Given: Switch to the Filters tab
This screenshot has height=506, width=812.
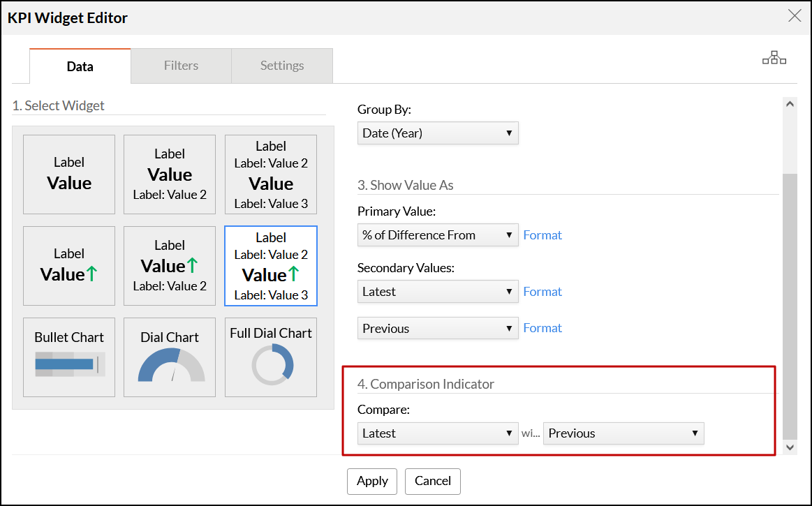Looking at the screenshot, I should pyautogui.click(x=181, y=66).
